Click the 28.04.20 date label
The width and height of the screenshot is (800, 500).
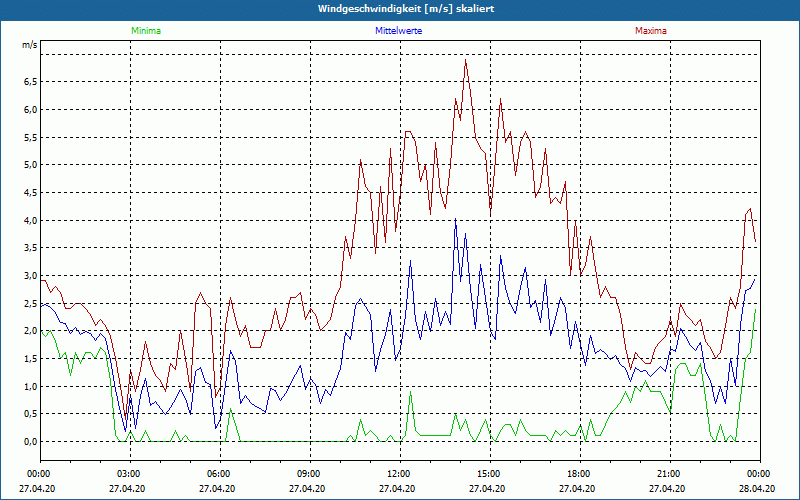coord(757,488)
